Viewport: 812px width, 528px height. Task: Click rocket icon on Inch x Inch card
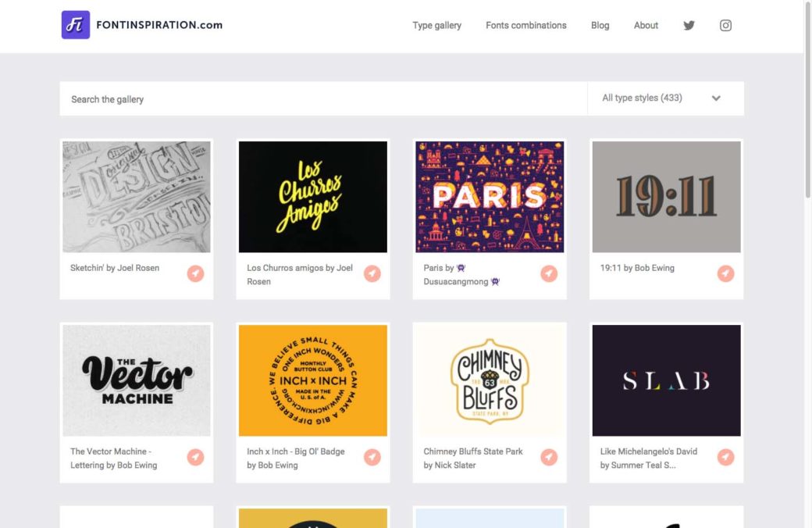[x=372, y=457]
